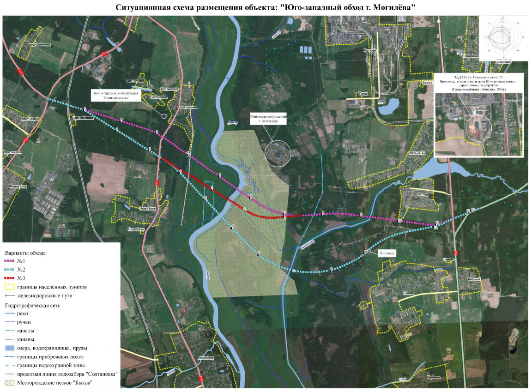Click the north arrow on the highway
The height and width of the screenshot is (392, 532).
pos(438,20)
